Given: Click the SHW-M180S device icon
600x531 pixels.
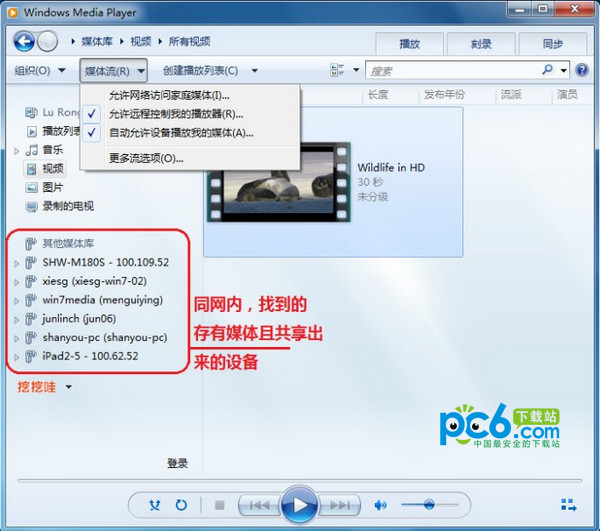Looking at the screenshot, I should pyautogui.click(x=31, y=262).
